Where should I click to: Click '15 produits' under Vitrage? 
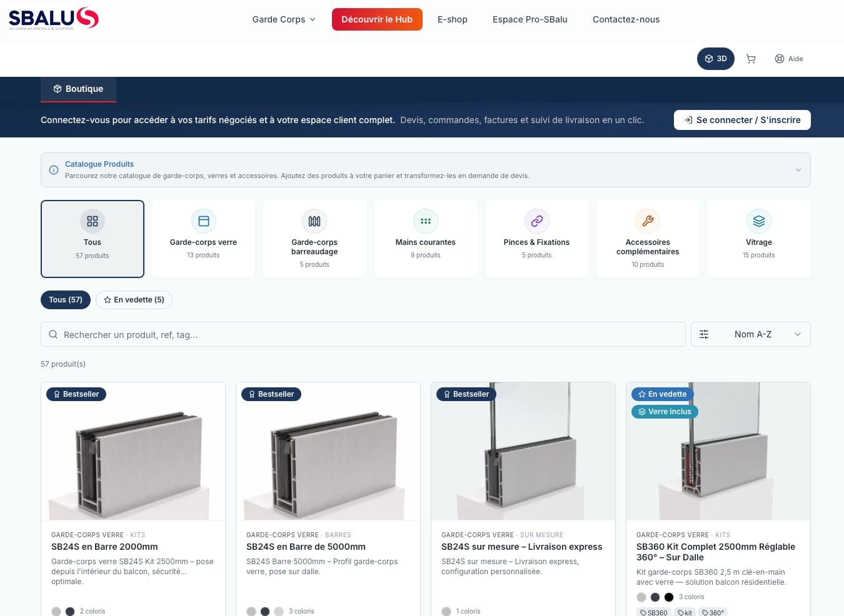pyautogui.click(x=759, y=255)
